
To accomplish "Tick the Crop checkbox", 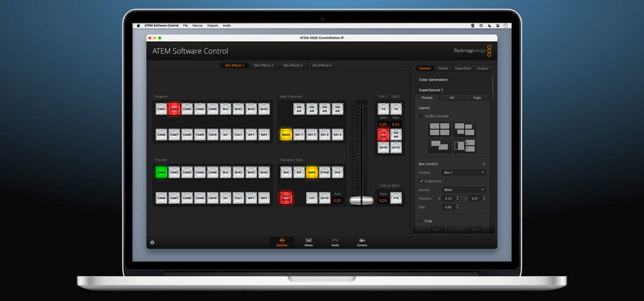I will [420, 221].
